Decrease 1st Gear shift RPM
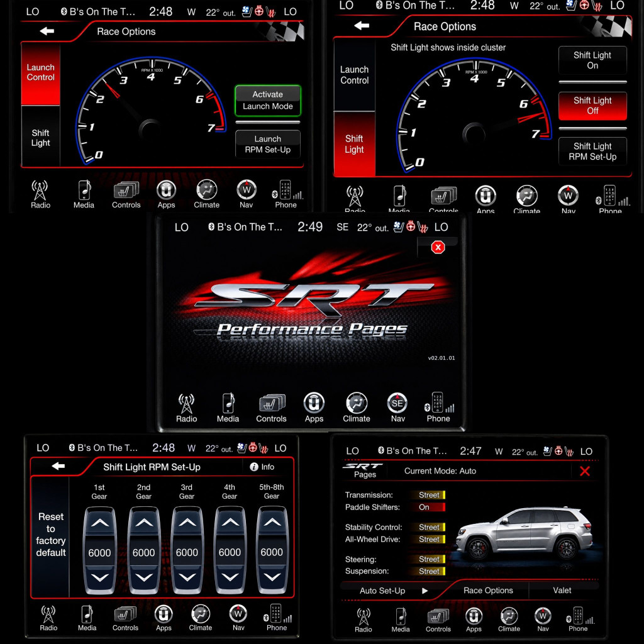This screenshot has height=644, width=644. [100, 578]
